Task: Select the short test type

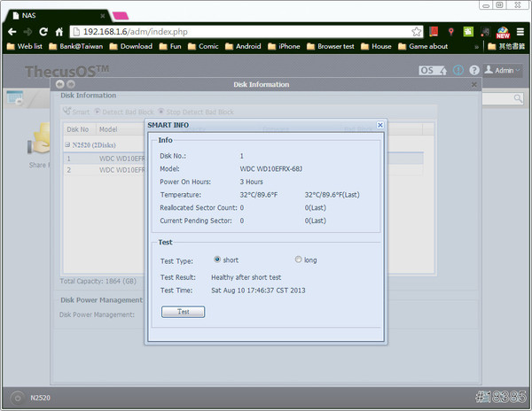Action: click(x=217, y=260)
